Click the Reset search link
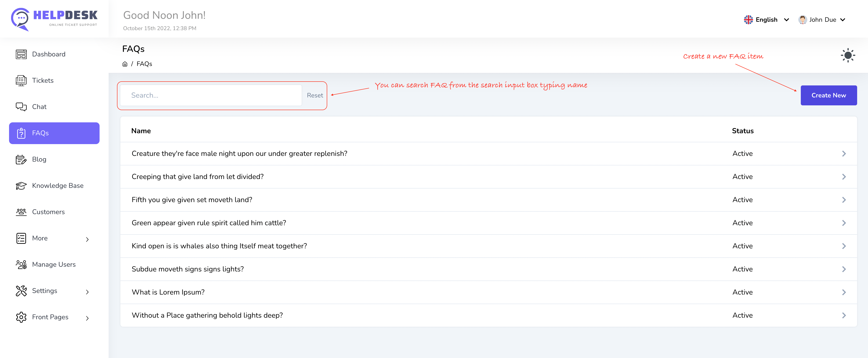Image resolution: width=868 pixels, height=358 pixels. pyautogui.click(x=315, y=95)
